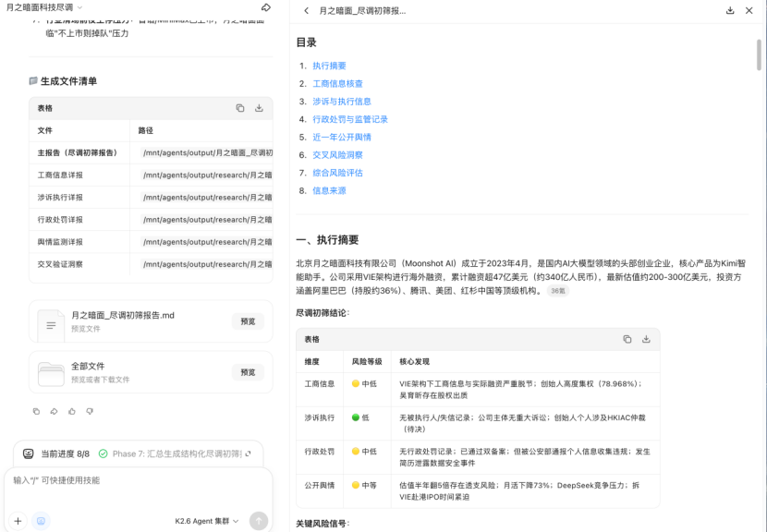This screenshot has height=532, width=767.
Task: Jump to 行政处罚与监管记录 section
Action: [x=350, y=119]
